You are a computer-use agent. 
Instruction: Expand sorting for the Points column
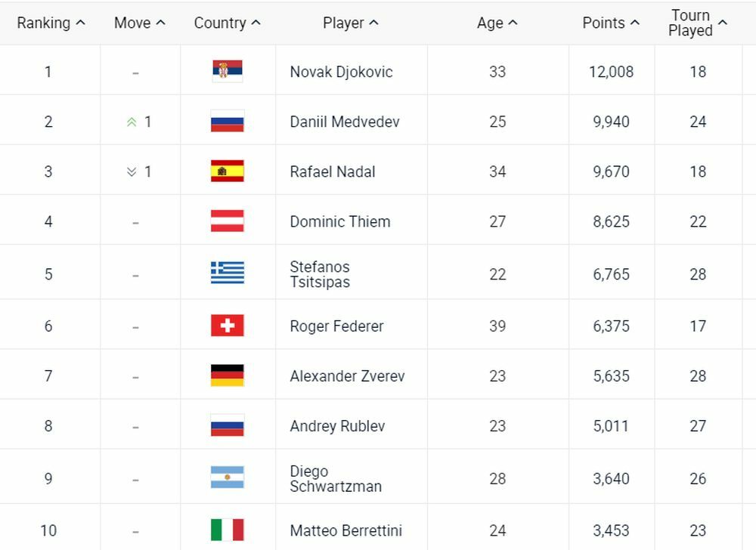pos(609,23)
